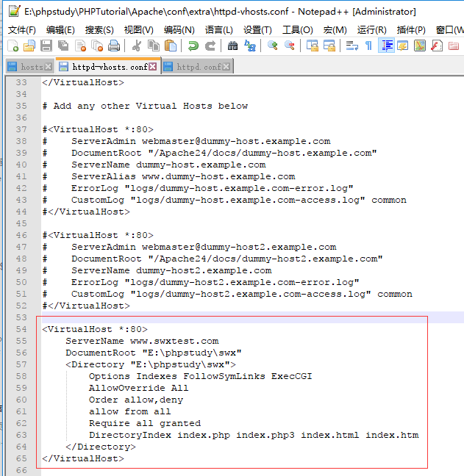Show all characters pilcrow icon

(x=368, y=46)
